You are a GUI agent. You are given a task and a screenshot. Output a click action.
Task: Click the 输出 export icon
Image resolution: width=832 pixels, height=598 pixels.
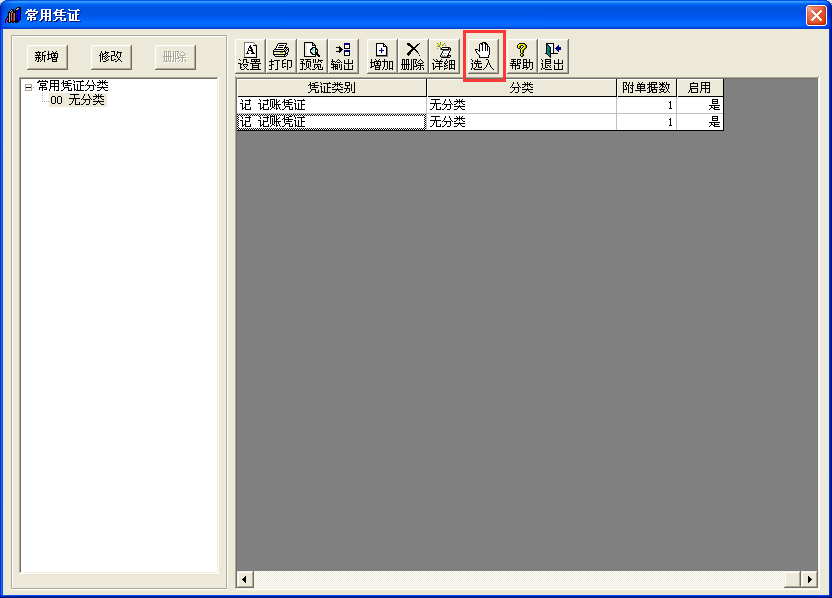342,56
